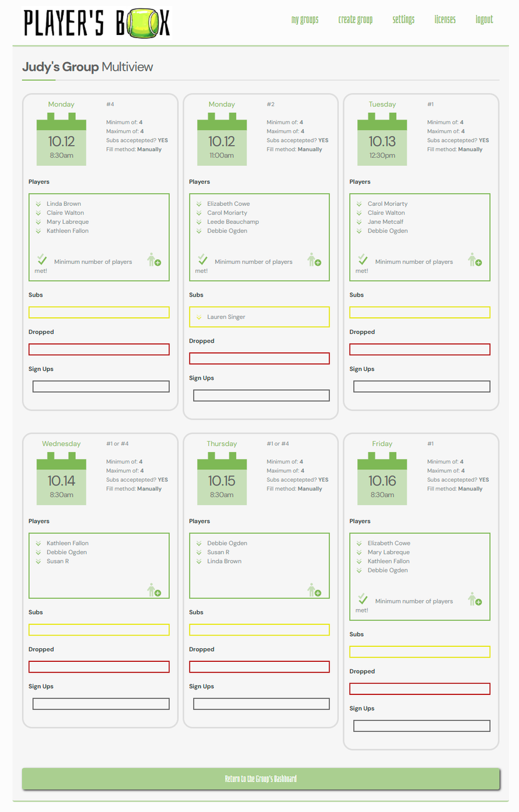Screen dimensions: 519x812
Task: Click the Tuesday 10.13 calendar icon
Action: [x=382, y=139]
